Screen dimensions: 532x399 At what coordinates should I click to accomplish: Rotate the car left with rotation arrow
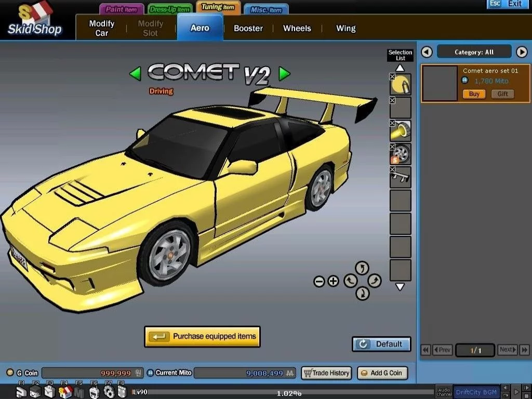350,281
